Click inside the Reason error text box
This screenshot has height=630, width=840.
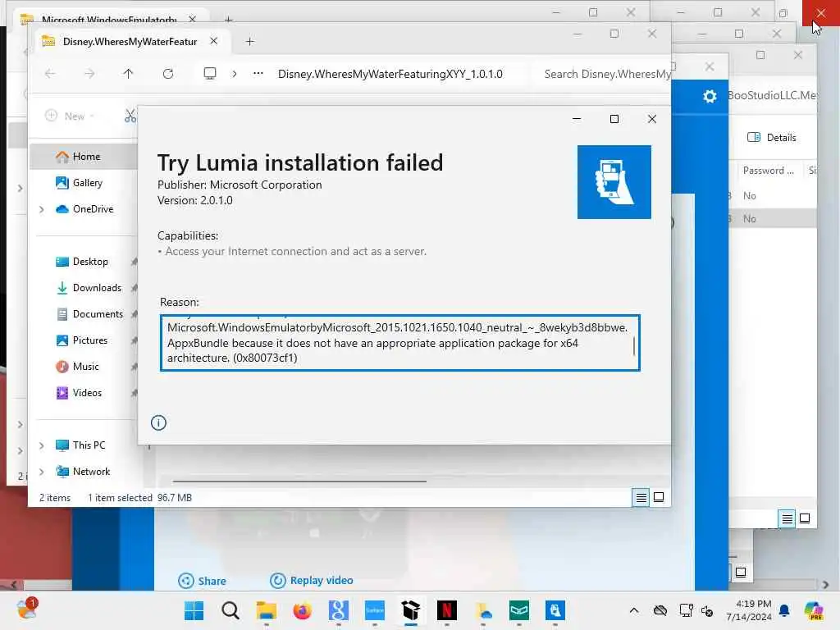click(399, 343)
